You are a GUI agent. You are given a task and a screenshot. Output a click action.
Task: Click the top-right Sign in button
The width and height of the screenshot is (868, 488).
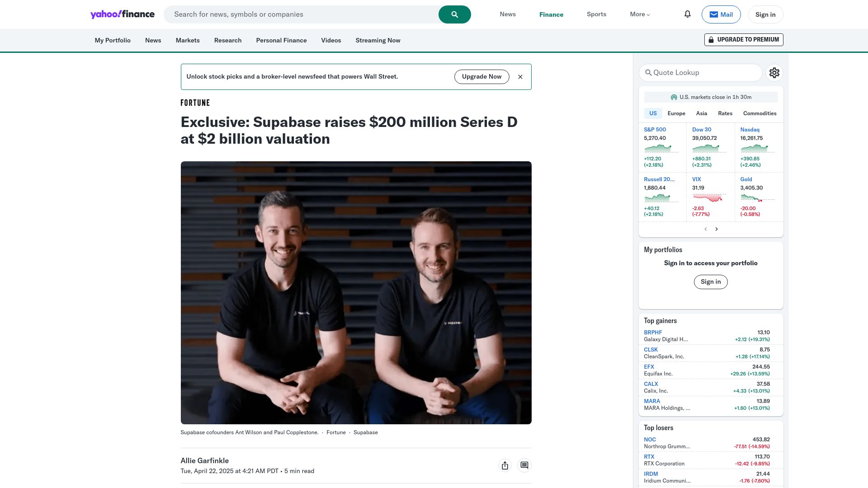coord(765,14)
